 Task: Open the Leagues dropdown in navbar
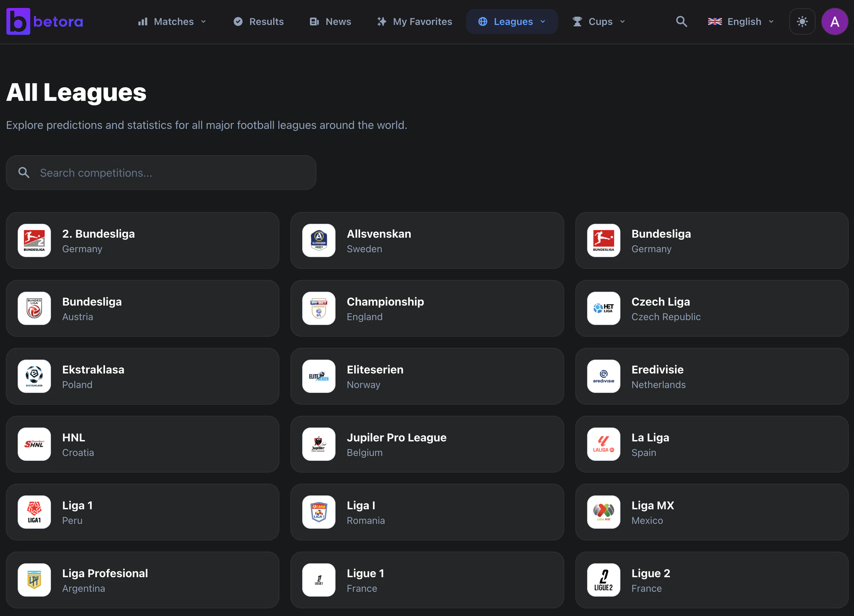pos(512,21)
